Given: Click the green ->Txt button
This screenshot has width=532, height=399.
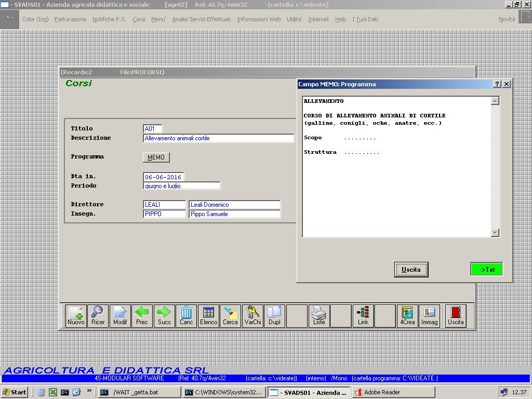Looking at the screenshot, I should [486, 270].
